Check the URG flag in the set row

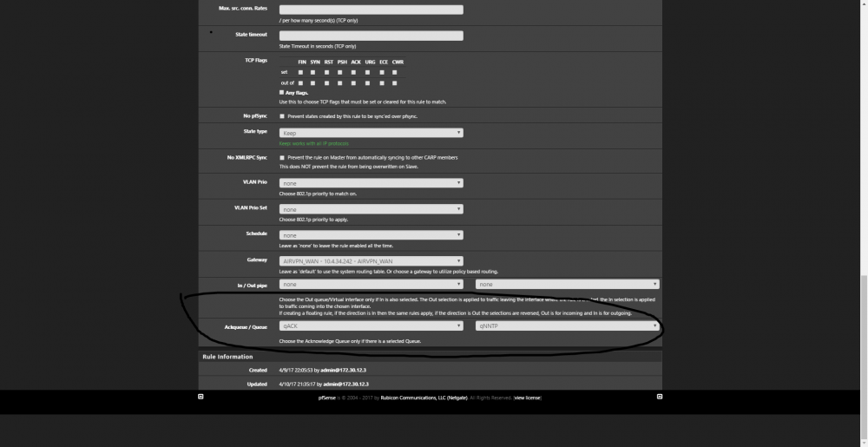(367, 72)
